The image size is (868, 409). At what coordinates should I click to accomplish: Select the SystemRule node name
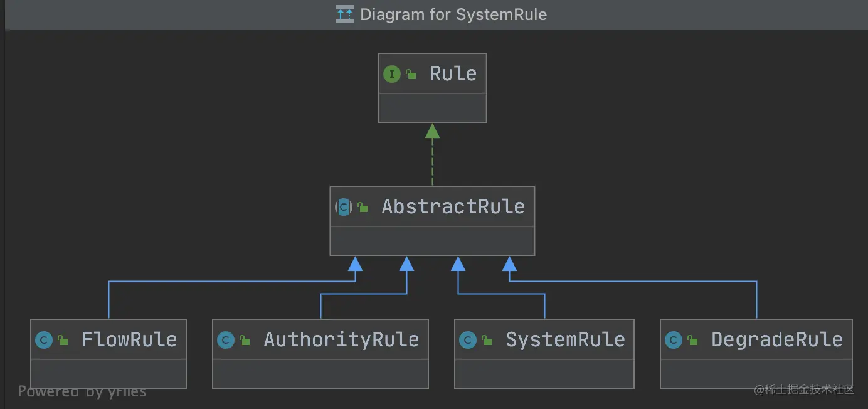click(565, 340)
